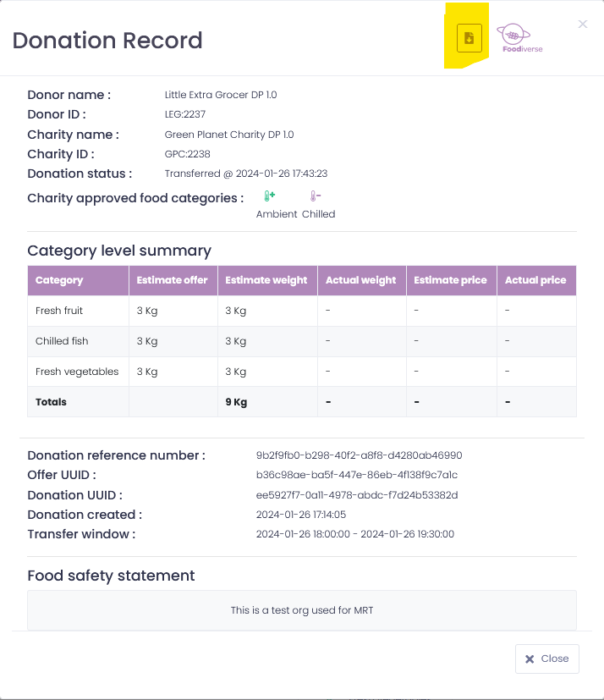The width and height of the screenshot is (604, 700).
Task: Download the donation record document
Action: 469,38
